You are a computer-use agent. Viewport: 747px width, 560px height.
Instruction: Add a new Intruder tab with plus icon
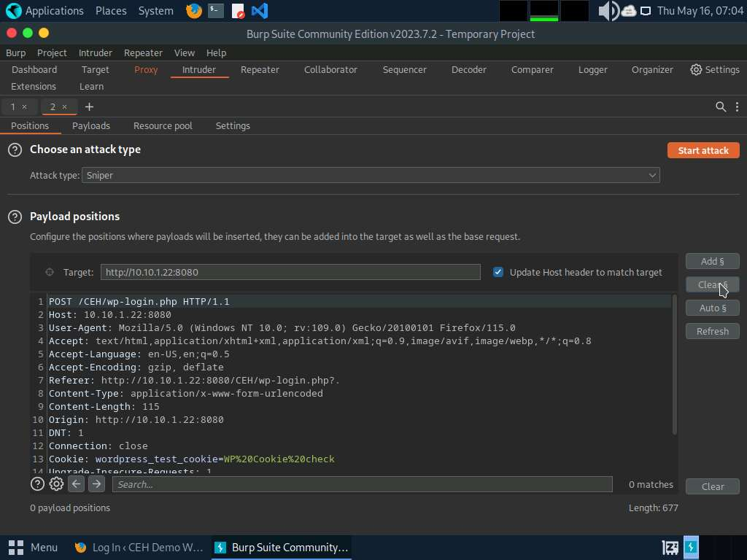(x=89, y=106)
